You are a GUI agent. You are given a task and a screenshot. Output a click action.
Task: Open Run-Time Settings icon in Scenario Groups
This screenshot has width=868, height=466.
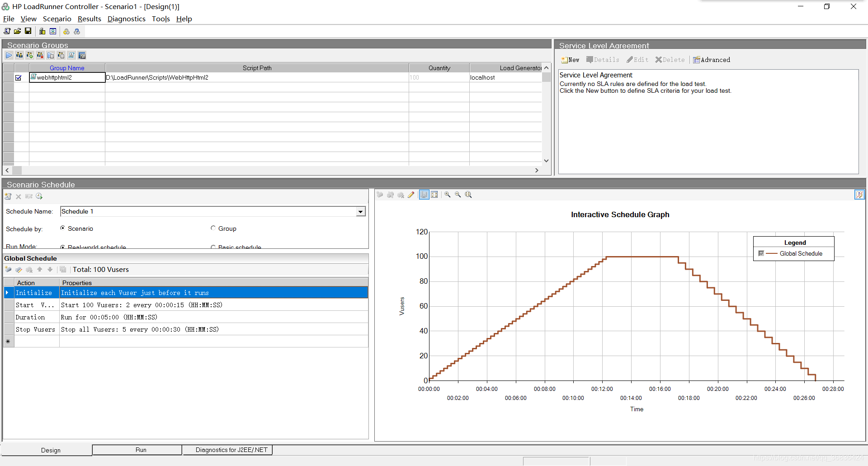click(x=51, y=55)
